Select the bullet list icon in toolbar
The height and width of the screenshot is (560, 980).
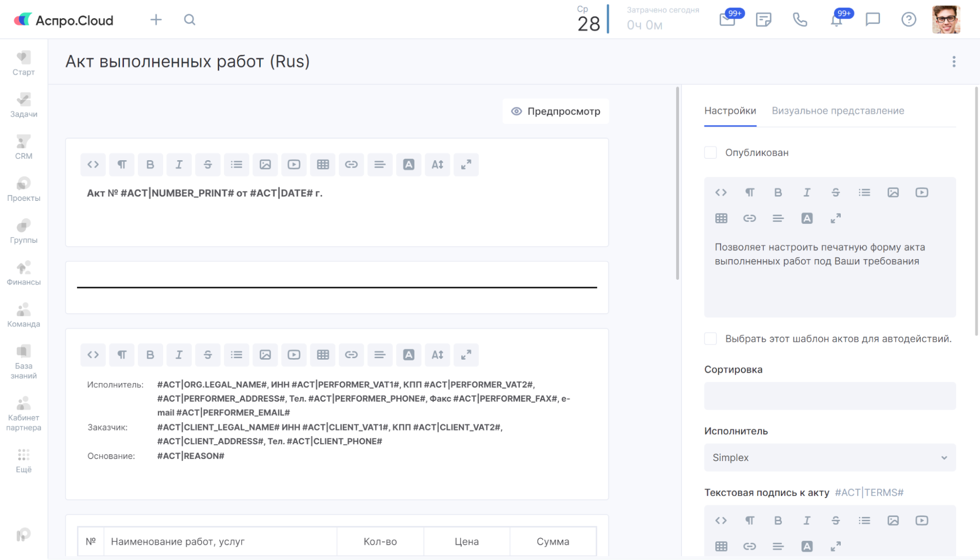pos(236,164)
